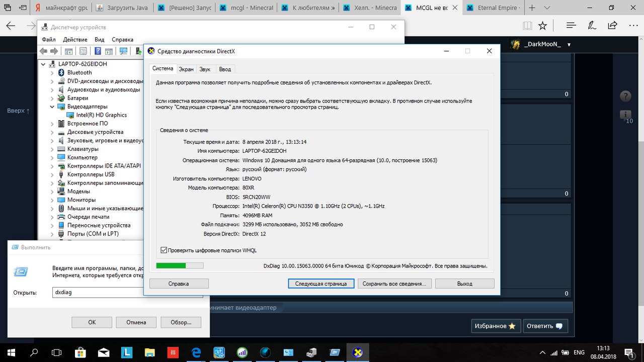Image resolution: width=644 pixels, height=362 pixels.
Task: Switch to Ввод tab in DxDiag
Action: click(225, 69)
